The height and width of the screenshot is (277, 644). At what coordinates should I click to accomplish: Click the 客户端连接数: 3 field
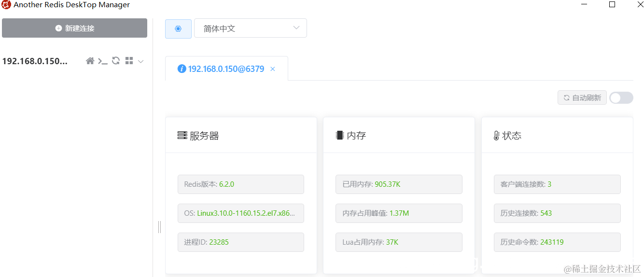(557, 184)
